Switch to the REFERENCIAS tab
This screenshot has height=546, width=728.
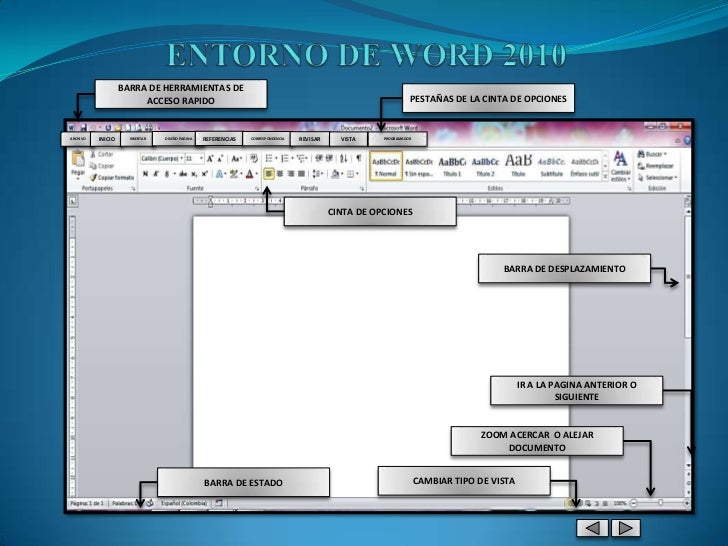pyautogui.click(x=219, y=139)
